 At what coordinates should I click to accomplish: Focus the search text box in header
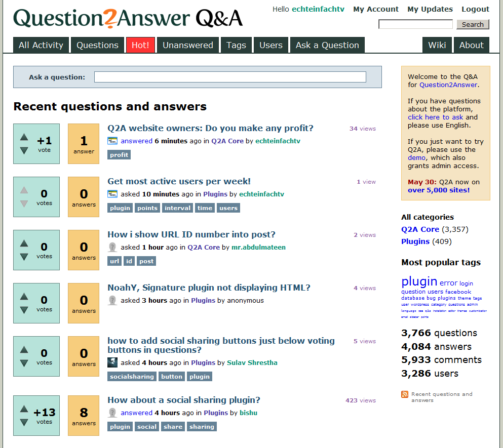[415, 24]
